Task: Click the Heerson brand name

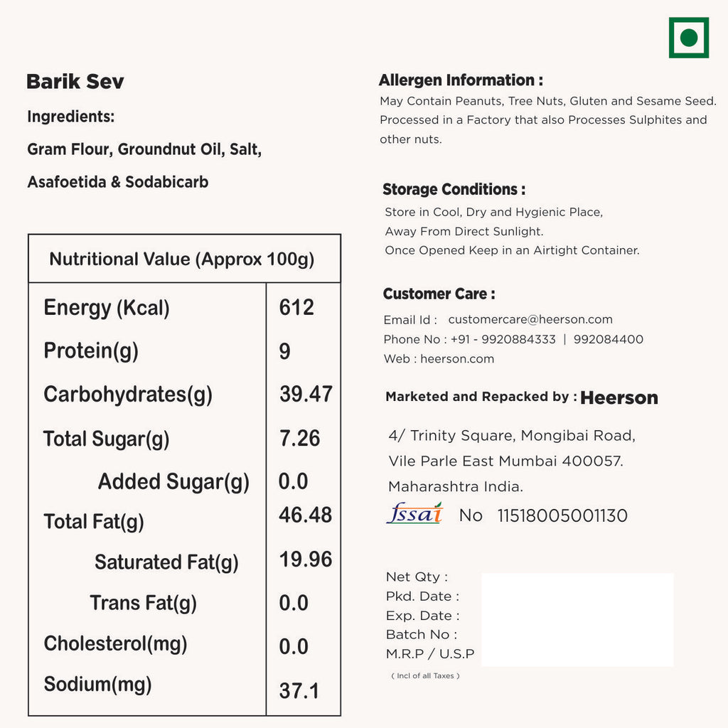Action: 619,398
